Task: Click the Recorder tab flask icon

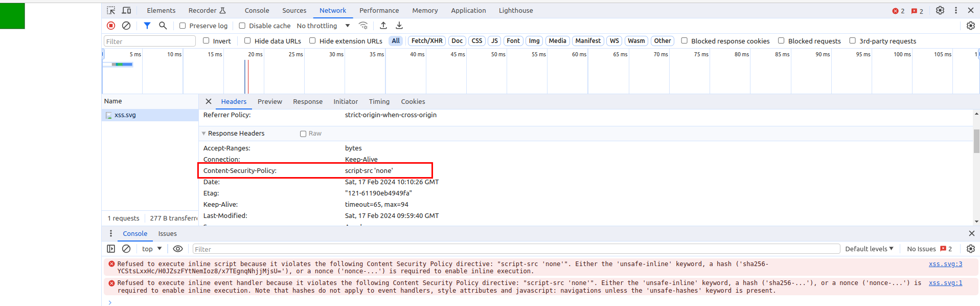Action: pyautogui.click(x=222, y=10)
